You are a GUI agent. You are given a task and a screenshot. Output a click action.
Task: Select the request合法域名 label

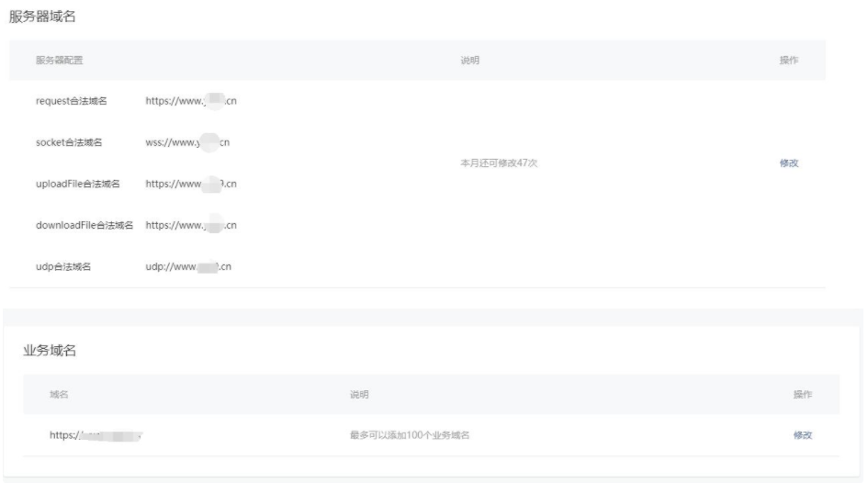coord(72,101)
